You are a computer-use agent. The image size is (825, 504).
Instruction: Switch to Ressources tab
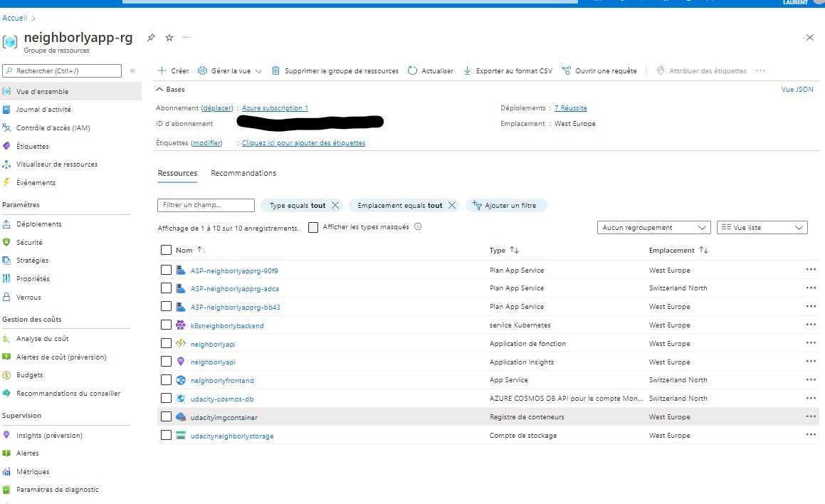(177, 173)
